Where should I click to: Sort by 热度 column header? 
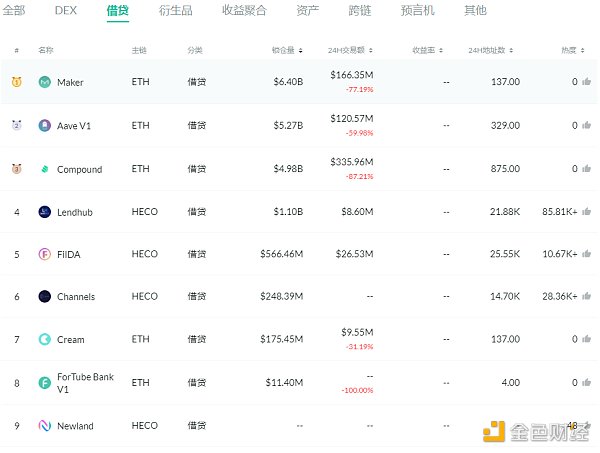tap(572, 49)
